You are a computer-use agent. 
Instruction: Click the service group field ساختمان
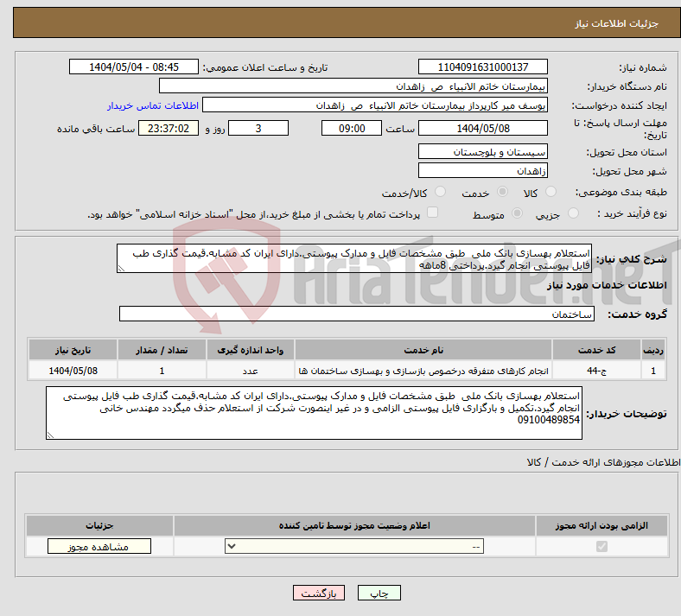[x=357, y=314]
